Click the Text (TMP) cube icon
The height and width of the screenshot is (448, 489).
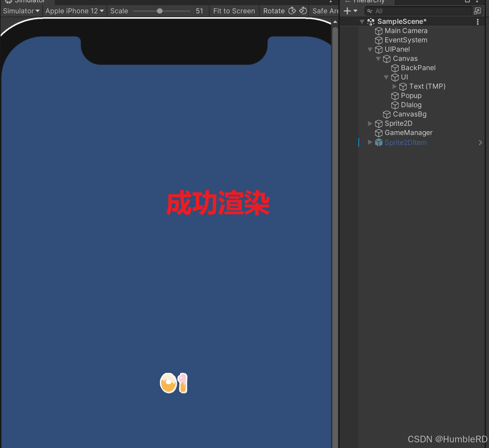[403, 87]
